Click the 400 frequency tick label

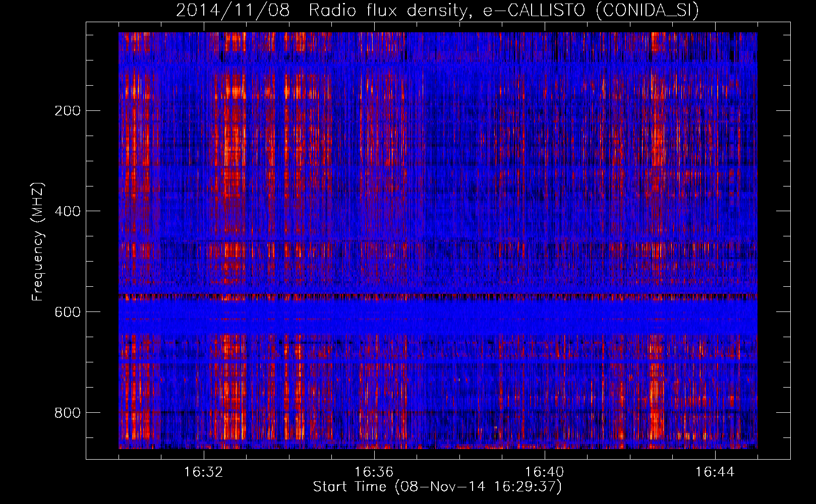click(68, 212)
